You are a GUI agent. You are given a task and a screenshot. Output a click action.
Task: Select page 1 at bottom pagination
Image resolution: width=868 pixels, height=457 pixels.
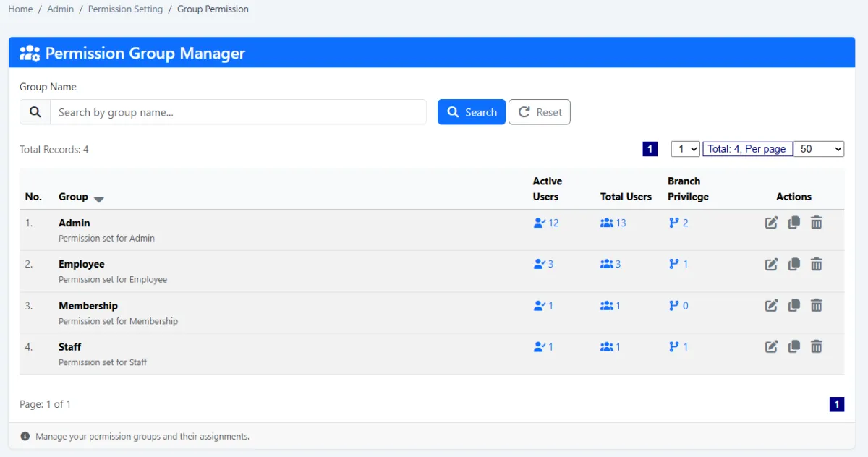coord(837,404)
